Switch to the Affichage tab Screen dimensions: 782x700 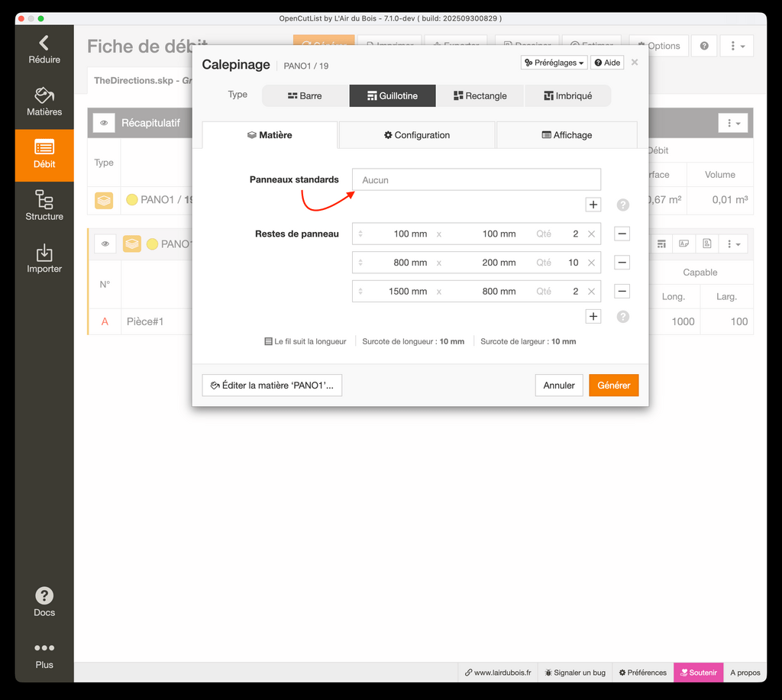point(567,135)
